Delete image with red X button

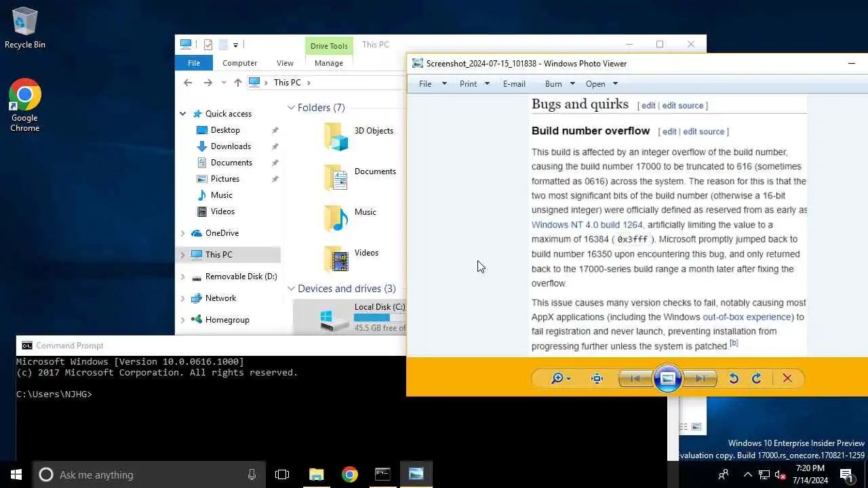(787, 379)
